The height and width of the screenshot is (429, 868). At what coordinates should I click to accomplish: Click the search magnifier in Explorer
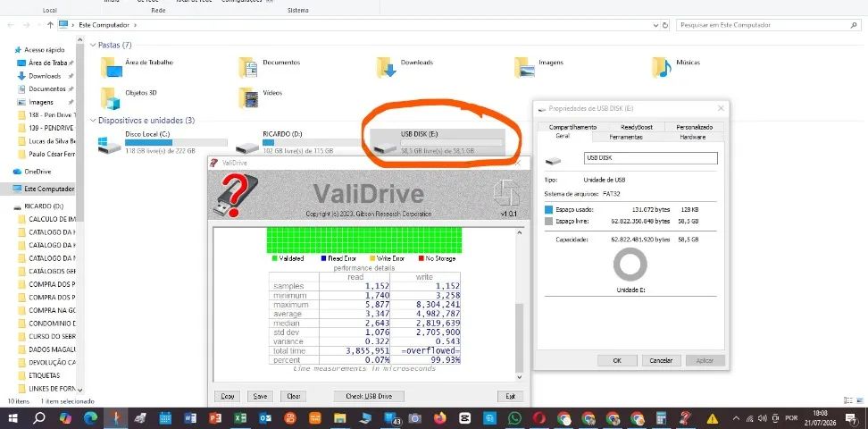point(855,25)
